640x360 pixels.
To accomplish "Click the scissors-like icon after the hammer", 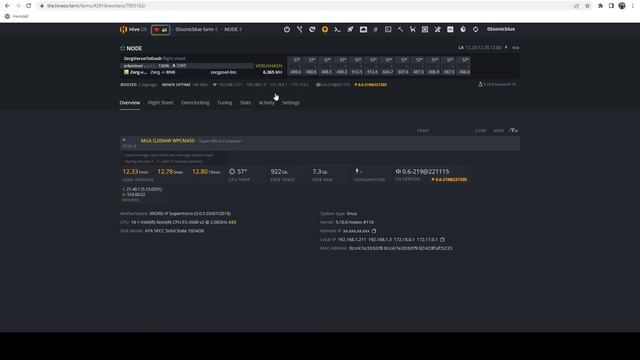I will pyautogui.click(x=413, y=29).
